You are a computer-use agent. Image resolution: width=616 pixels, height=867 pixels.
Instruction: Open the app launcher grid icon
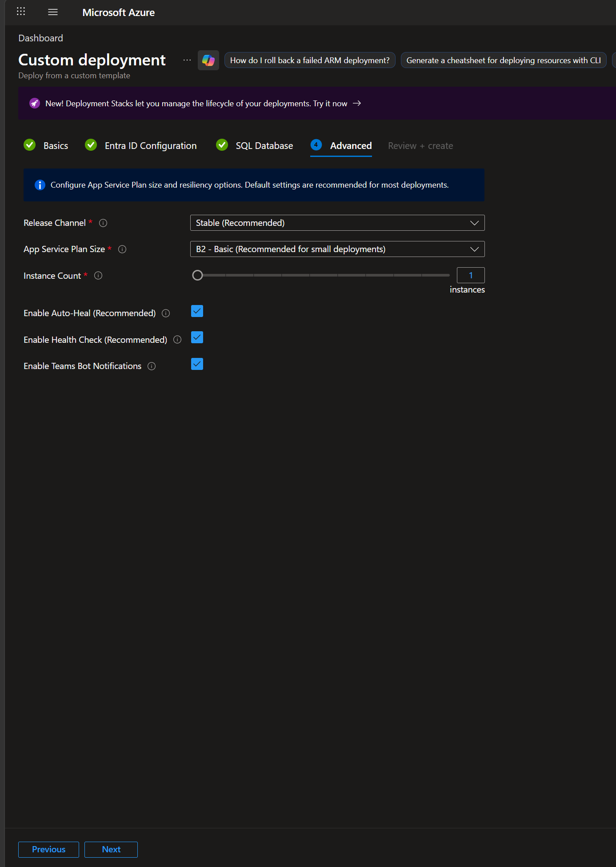point(21,12)
